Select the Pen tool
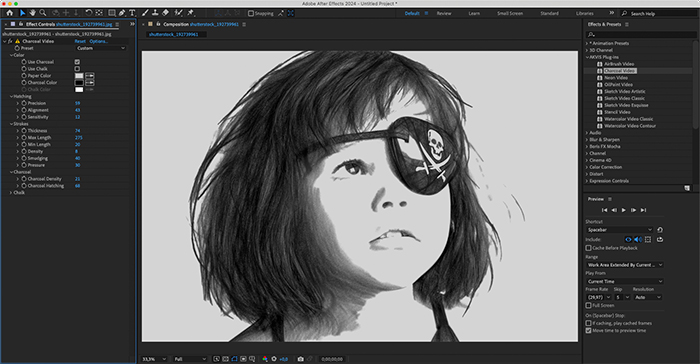Screen dimensions: 700x364 coord(122,13)
